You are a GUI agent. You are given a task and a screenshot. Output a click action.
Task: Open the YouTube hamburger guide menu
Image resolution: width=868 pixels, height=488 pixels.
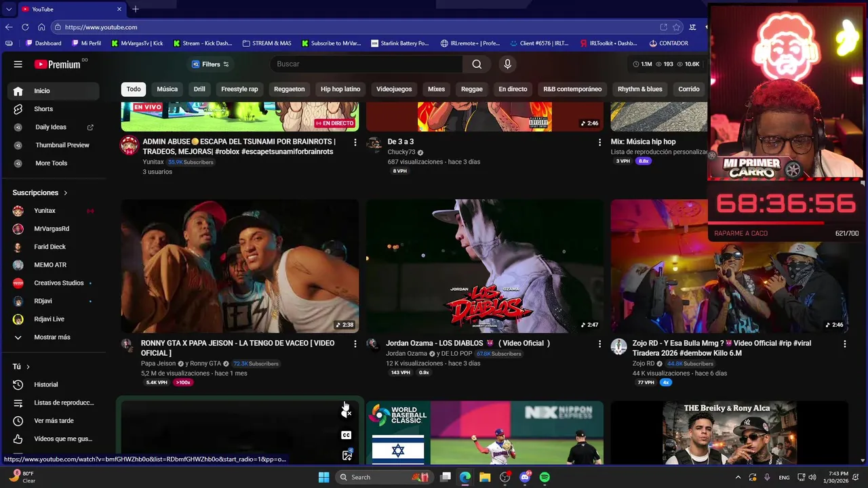(18, 64)
